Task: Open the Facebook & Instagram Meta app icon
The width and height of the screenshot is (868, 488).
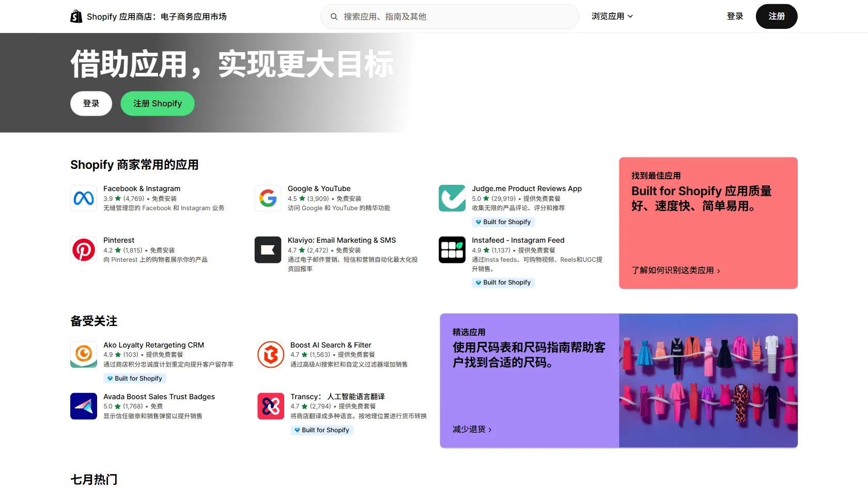Action: [x=84, y=198]
